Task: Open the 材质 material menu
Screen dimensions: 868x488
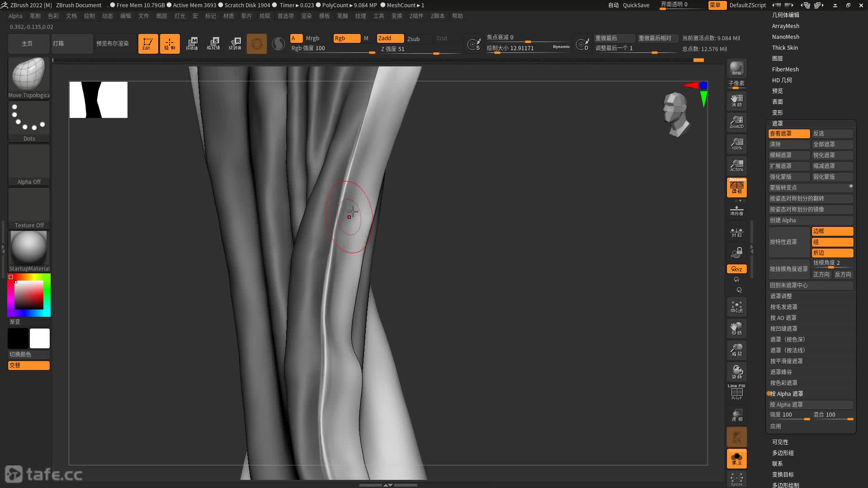Action: (229, 16)
